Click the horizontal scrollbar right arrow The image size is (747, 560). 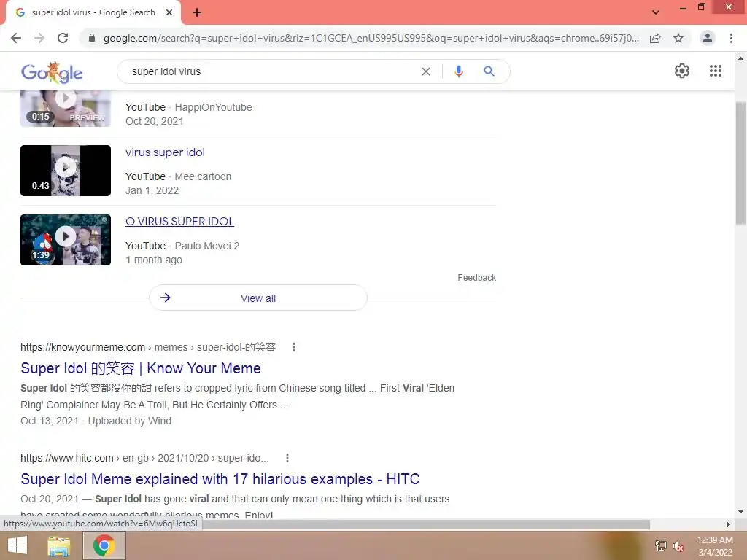pos(728,524)
